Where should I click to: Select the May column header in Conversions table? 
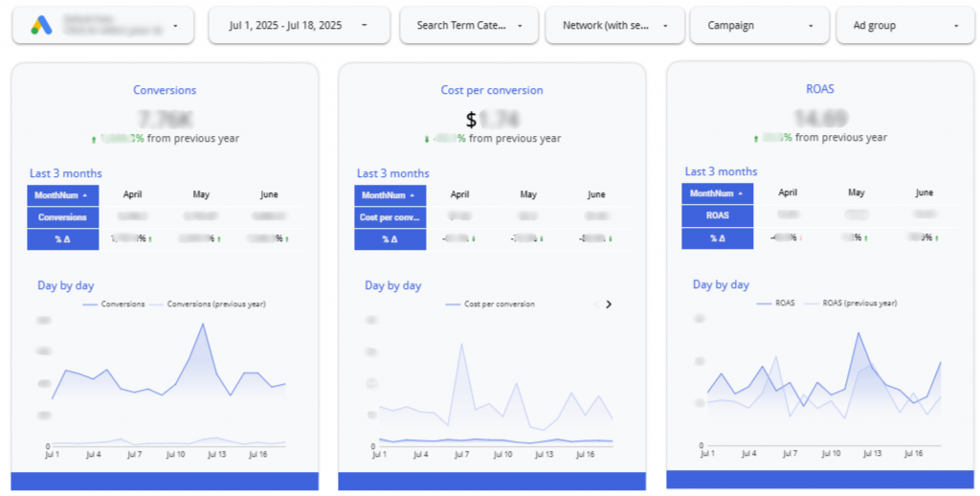point(201,194)
